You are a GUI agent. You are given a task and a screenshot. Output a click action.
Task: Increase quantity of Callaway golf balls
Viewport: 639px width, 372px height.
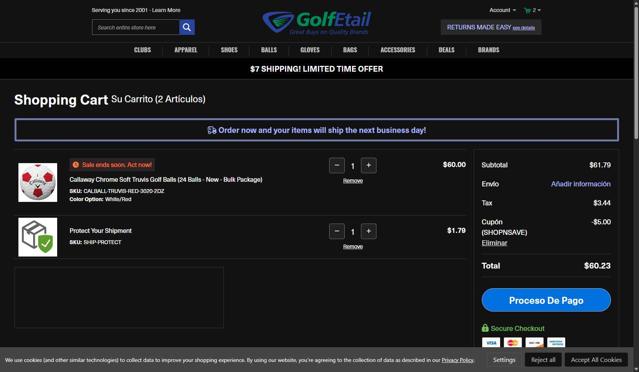pyautogui.click(x=368, y=165)
